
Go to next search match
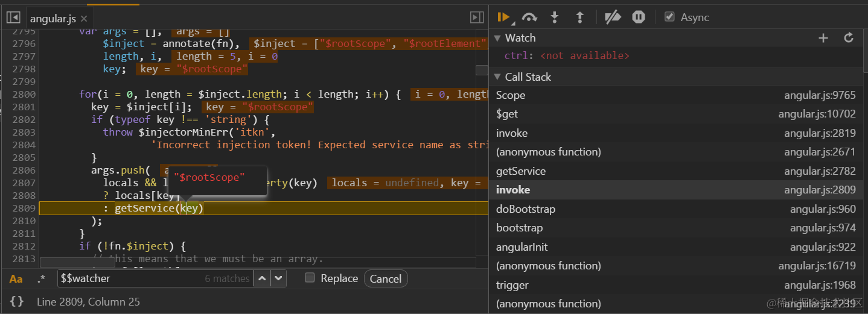pos(278,278)
